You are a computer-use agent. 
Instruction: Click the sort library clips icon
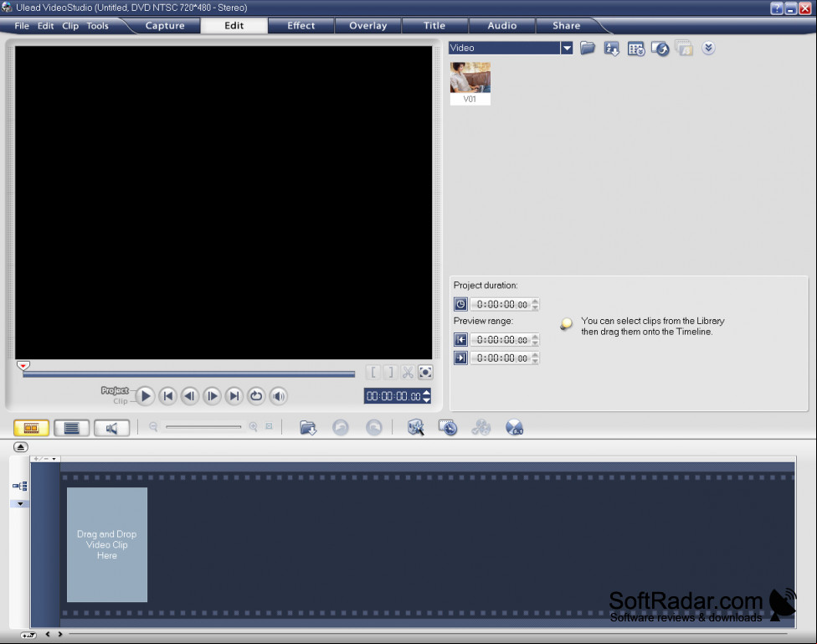[611, 49]
